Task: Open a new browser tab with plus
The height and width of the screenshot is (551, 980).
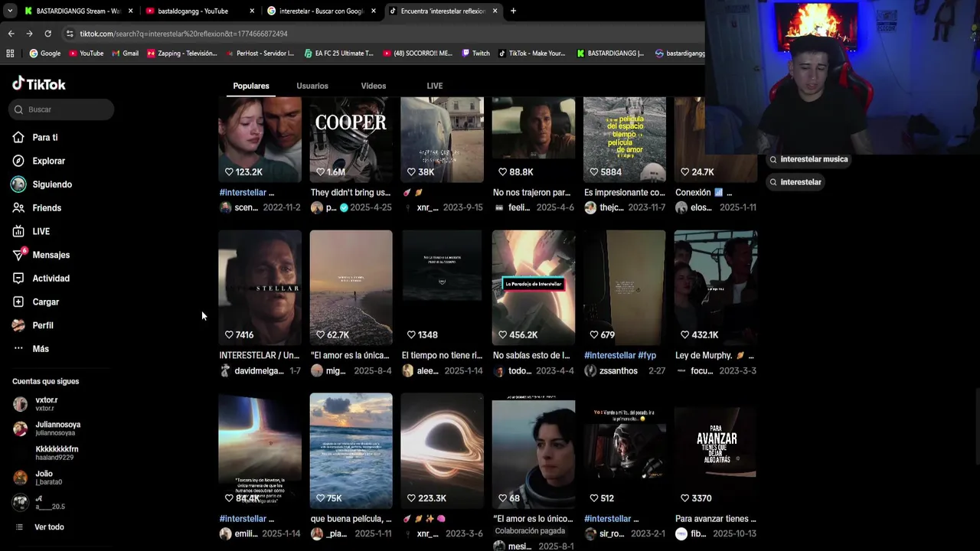Action: click(513, 11)
